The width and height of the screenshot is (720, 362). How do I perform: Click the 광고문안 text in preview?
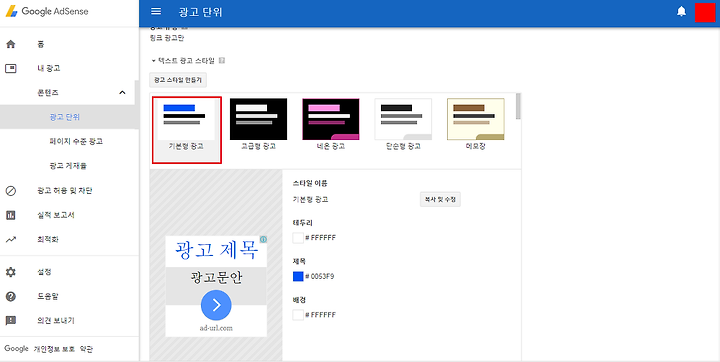(x=216, y=278)
